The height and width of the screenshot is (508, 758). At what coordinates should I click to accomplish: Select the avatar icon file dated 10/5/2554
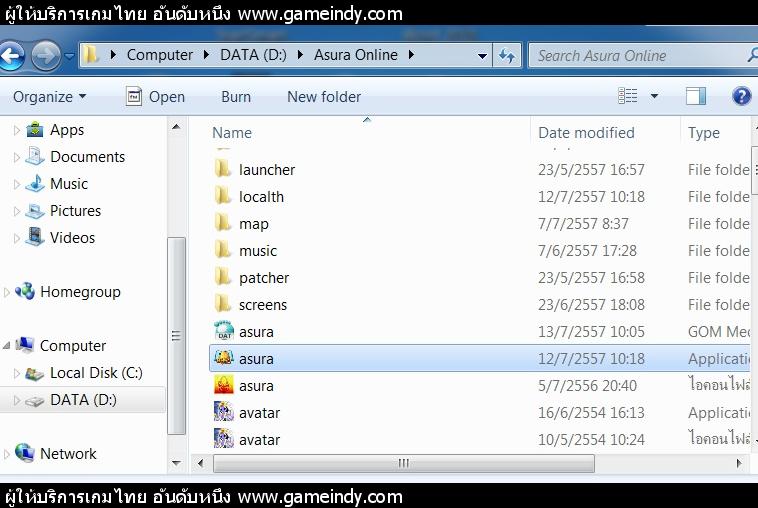pyautogui.click(x=224, y=439)
